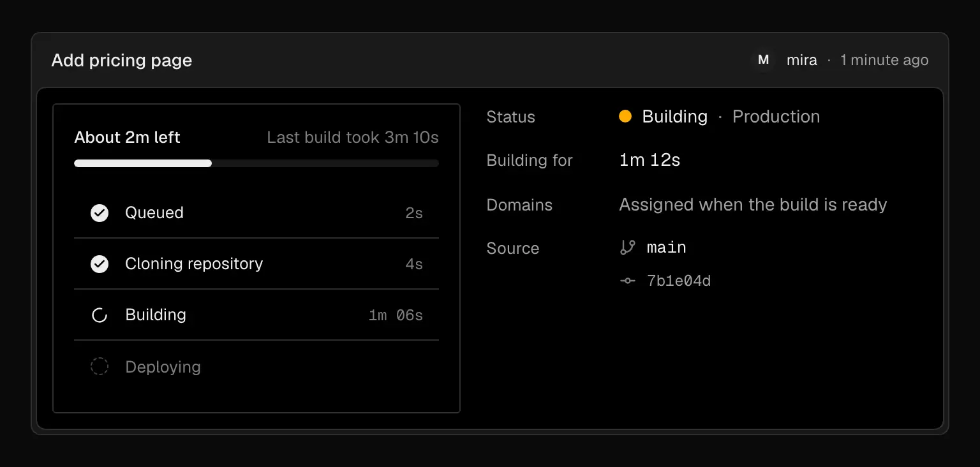
Task: Click the 1m 12s build duration value
Action: click(650, 160)
